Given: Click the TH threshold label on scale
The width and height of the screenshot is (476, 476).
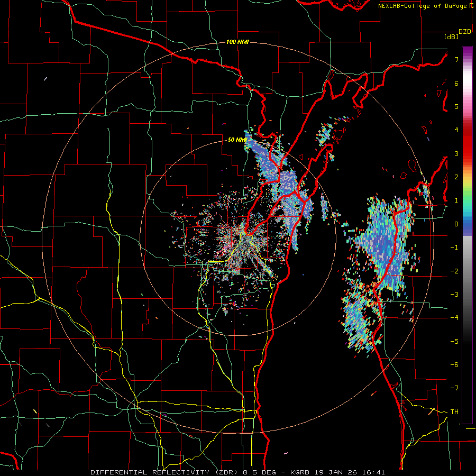Looking at the screenshot, I should (x=454, y=412).
